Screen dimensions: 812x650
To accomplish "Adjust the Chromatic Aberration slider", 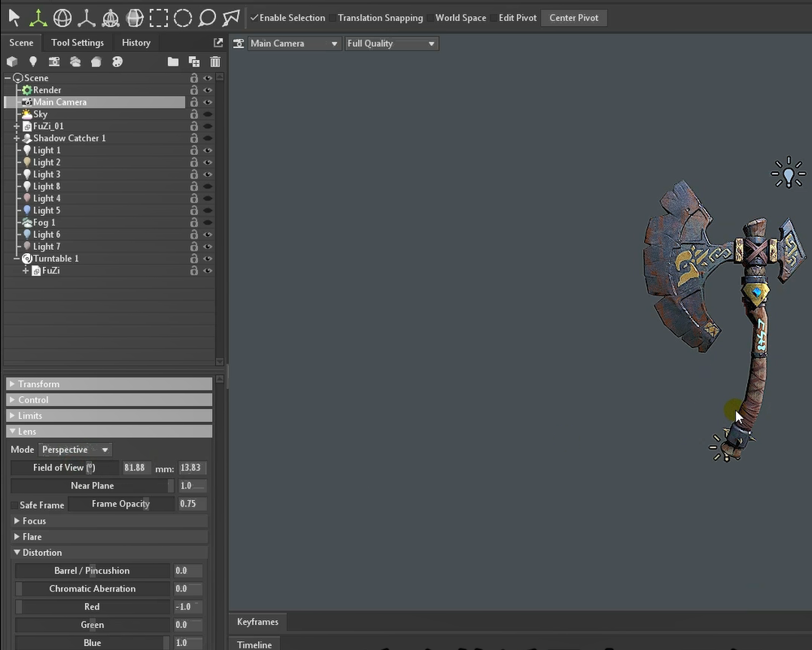I will [x=93, y=589].
